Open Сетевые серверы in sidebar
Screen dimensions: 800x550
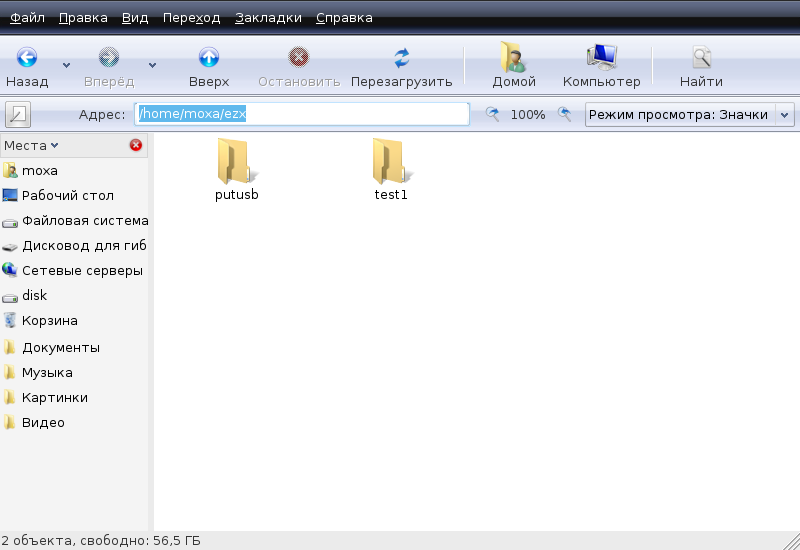coord(74,270)
